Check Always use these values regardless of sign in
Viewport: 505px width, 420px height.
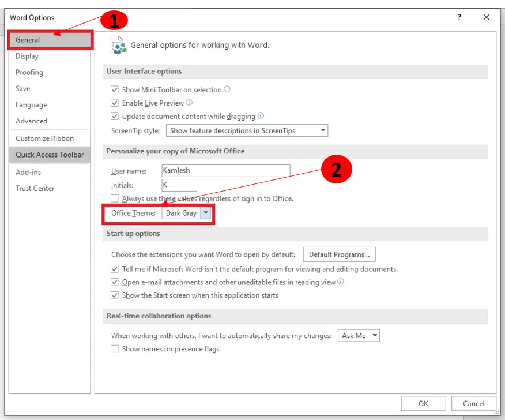coord(115,198)
